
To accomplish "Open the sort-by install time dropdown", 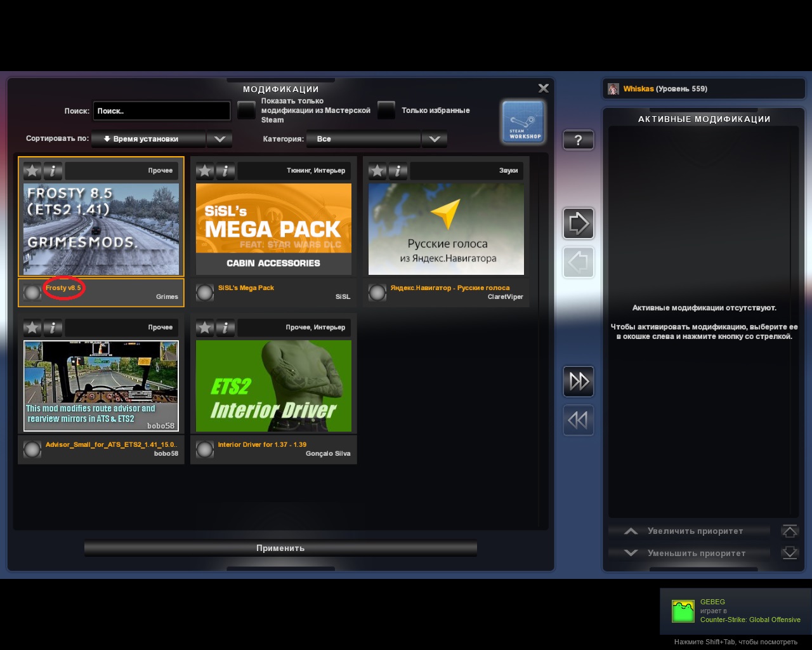I will pyautogui.click(x=148, y=139).
